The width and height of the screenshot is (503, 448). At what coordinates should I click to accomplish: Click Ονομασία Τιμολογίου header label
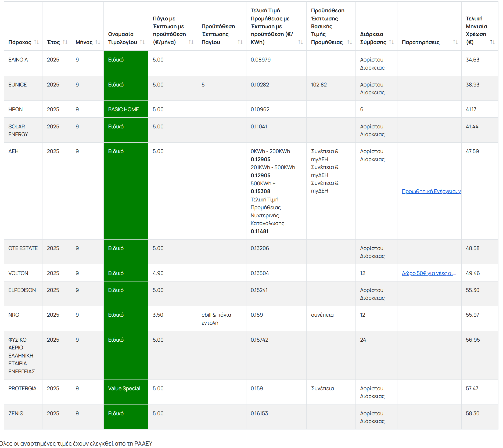123,38
